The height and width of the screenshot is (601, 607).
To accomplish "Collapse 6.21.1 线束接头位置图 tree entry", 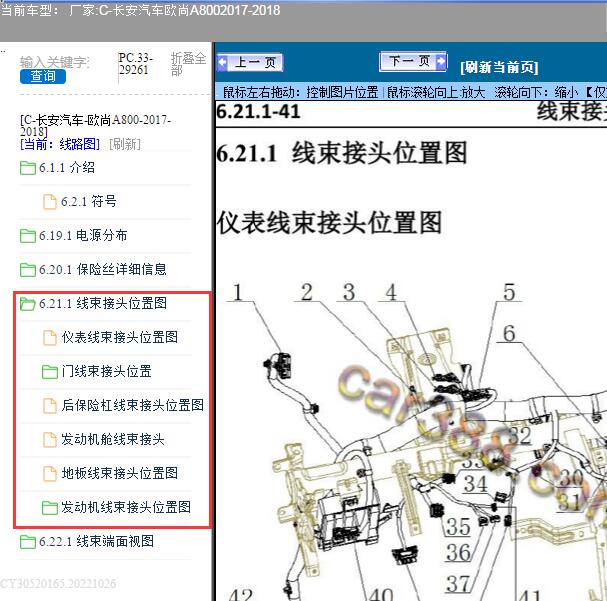I will (103, 303).
